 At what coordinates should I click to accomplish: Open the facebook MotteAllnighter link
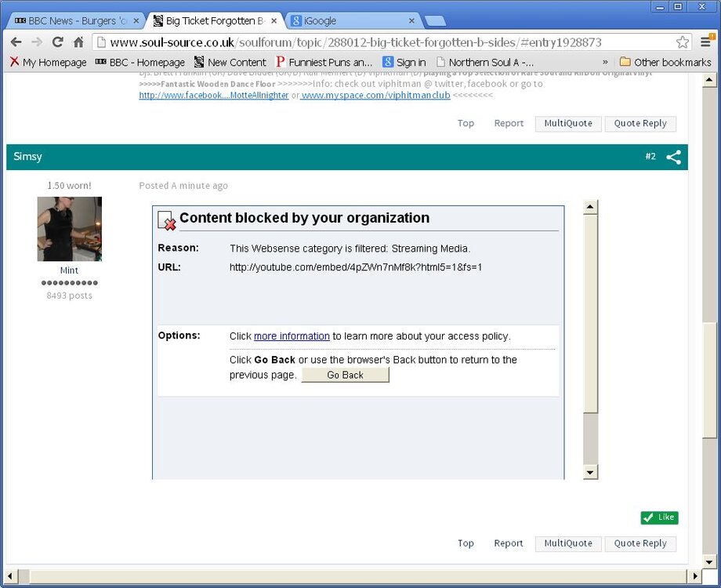[x=214, y=95]
